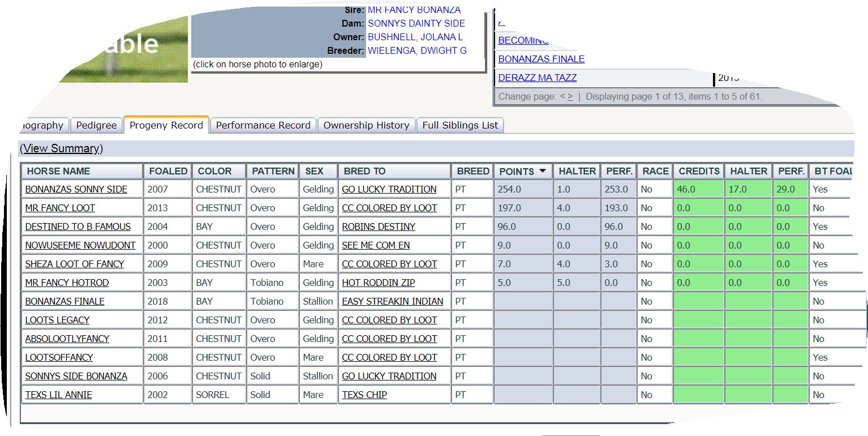The height and width of the screenshot is (436, 868).
Task: Open BONANZAS SONNY SIDE horse record
Action: [x=76, y=189]
